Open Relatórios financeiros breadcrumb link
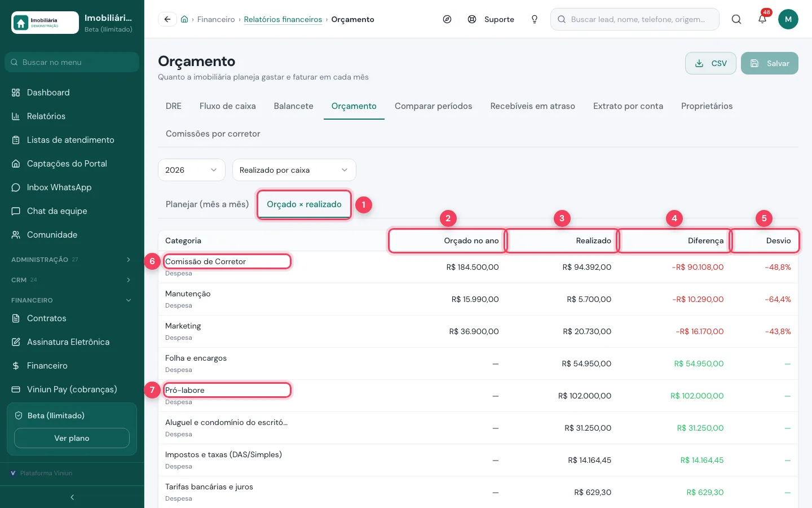Image resolution: width=812 pixels, height=508 pixels. 283,19
